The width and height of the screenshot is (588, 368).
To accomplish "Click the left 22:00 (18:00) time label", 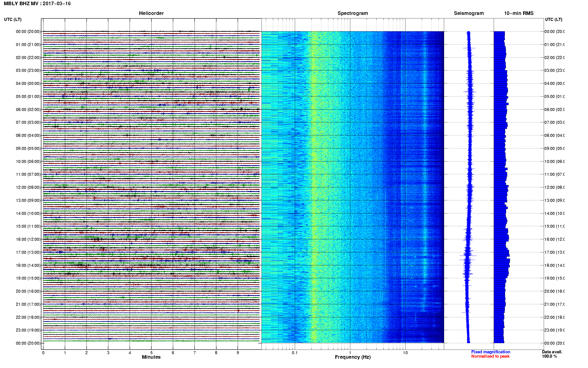I will tap(28, 317).
